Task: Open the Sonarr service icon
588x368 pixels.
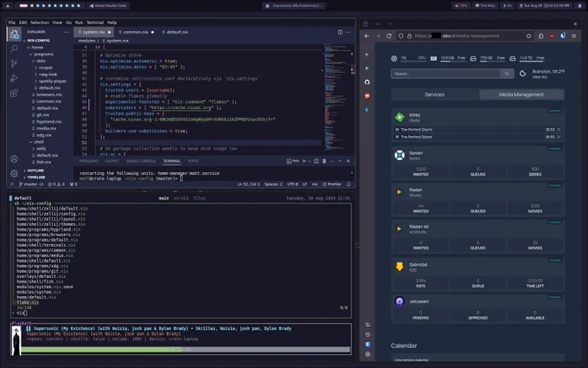Action: click(x=399, y=155)
